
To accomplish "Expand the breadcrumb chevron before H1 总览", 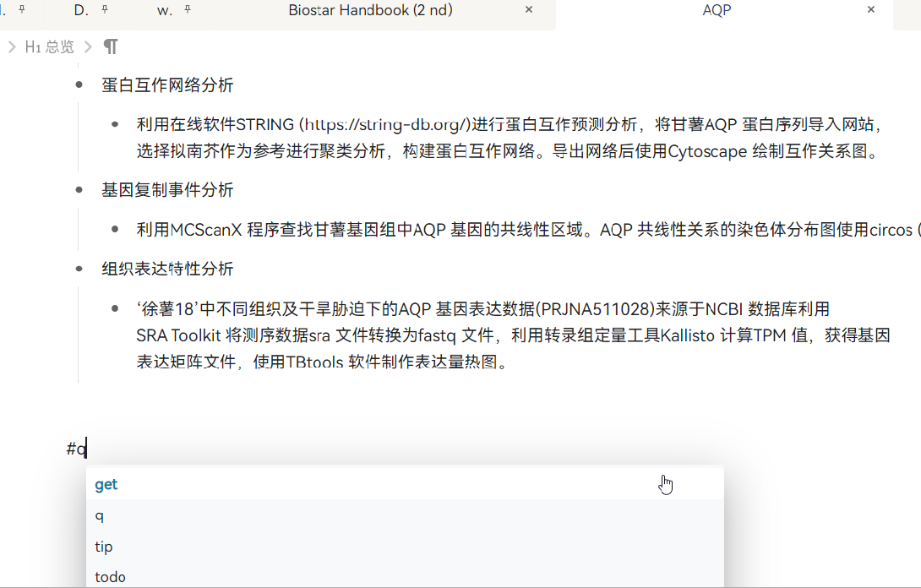I will coord(12,47).
